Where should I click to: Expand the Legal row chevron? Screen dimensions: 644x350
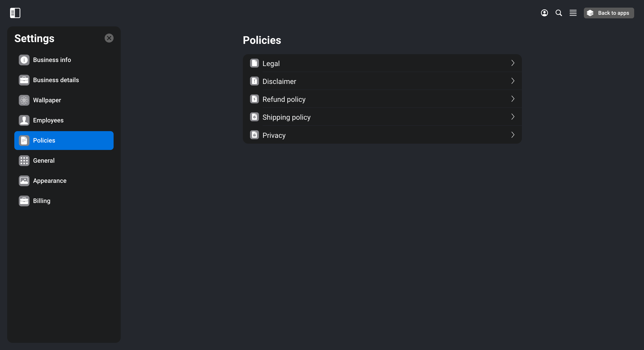513,63
